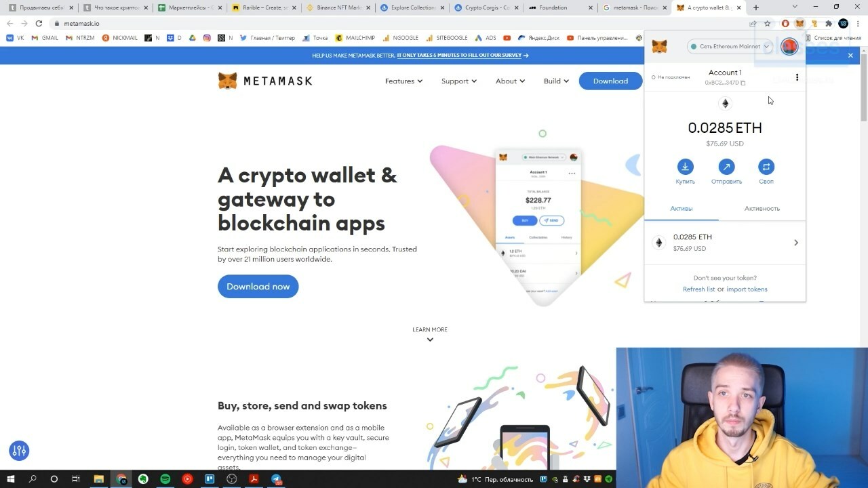Click the Своп (Swap) icon

click(x=766, y=167)
